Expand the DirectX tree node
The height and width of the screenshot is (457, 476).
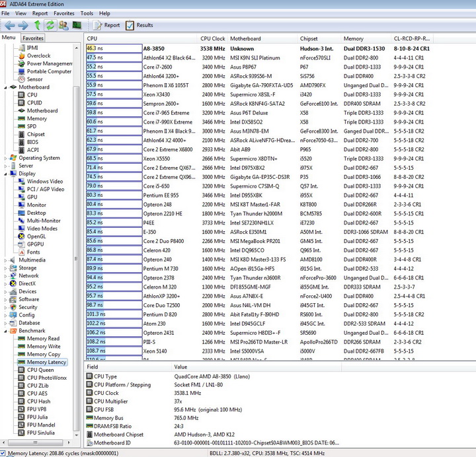tap(5, 284)
